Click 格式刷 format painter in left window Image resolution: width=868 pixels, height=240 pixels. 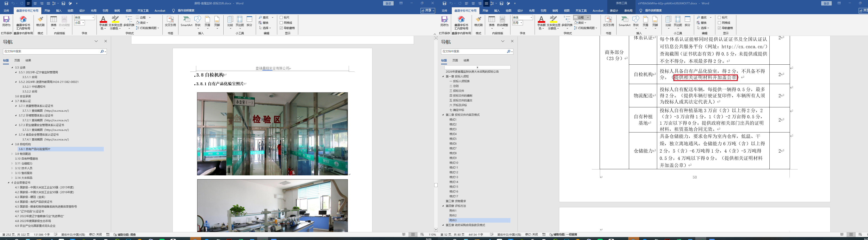pyautogui.click(x=40, y=21)
